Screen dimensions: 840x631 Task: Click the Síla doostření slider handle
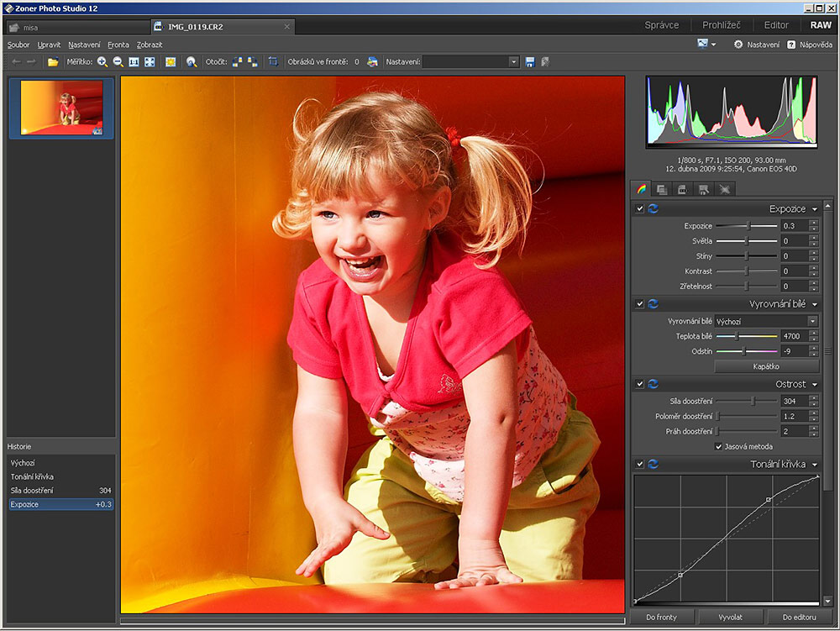tap(753, 402)
